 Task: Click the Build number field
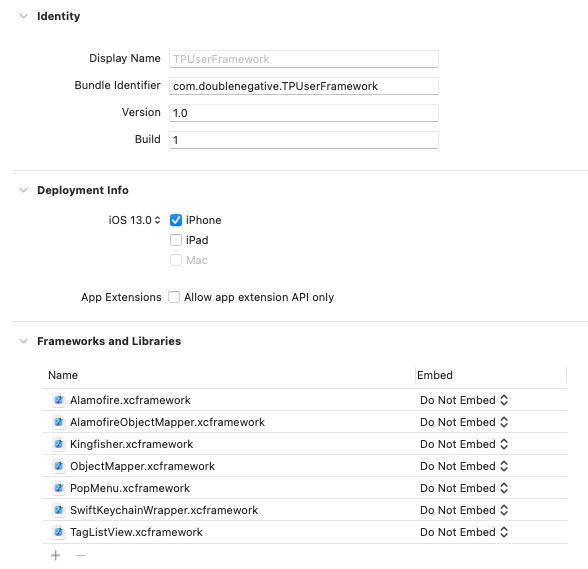[304, 140]
